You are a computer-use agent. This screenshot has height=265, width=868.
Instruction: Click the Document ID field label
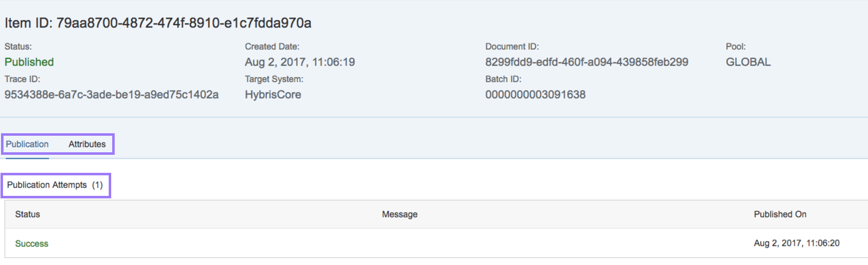tap(511, 47)
